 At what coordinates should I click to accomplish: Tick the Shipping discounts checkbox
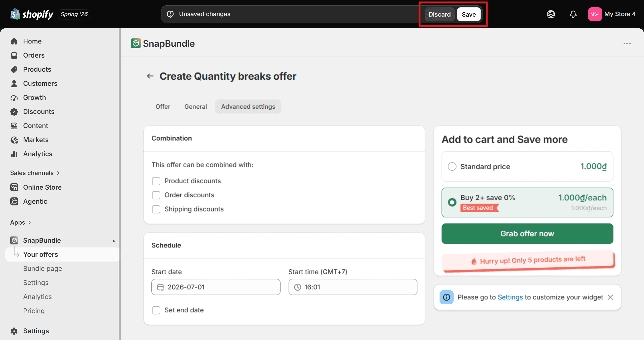click(156, 209)
